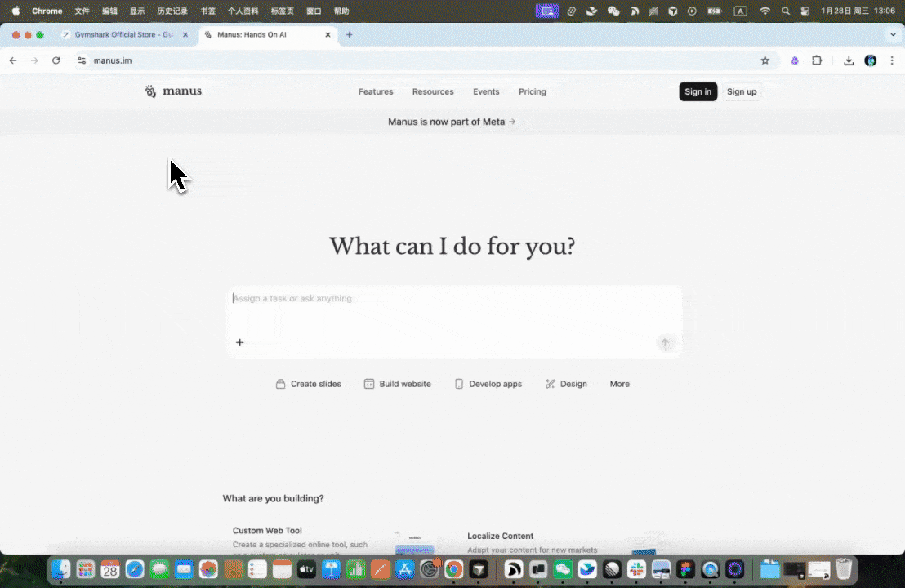Select the Develop apps icon
The height and width of the screenshot is (588, 905).
pyautogui.click(x=459, y=384)
